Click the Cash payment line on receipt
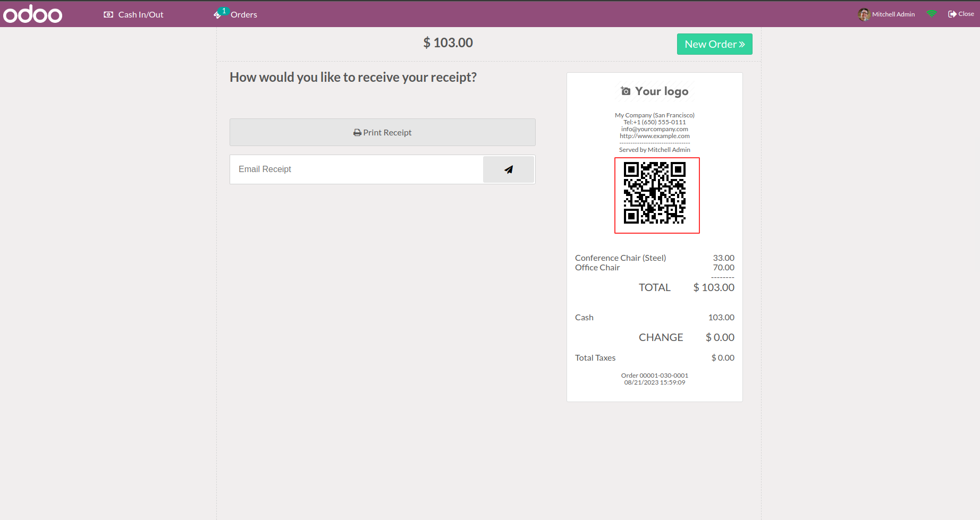 click(x=655, y=318)
